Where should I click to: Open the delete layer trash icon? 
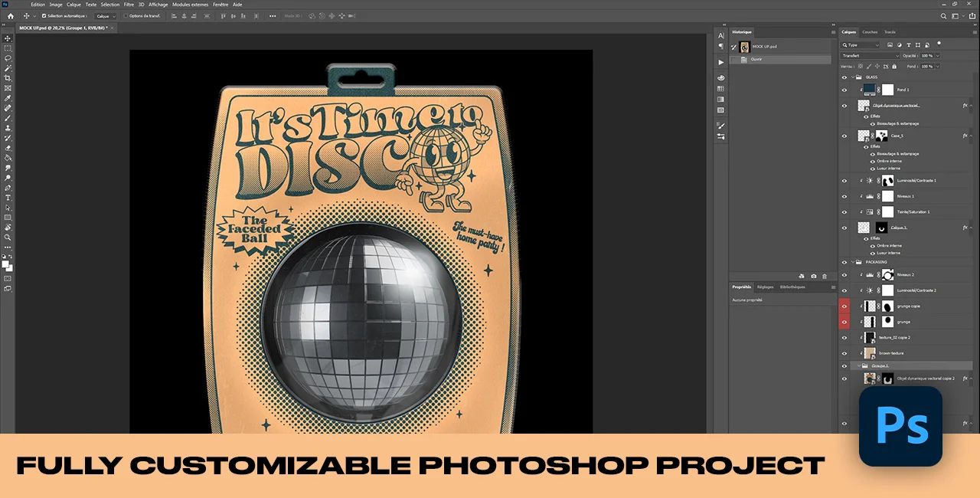tap(824, 276)
